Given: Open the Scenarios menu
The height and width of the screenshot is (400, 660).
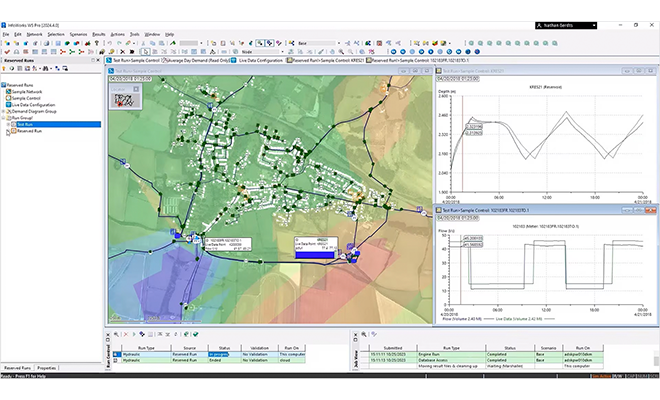Looking at the screenshot, I should [77, 34].
